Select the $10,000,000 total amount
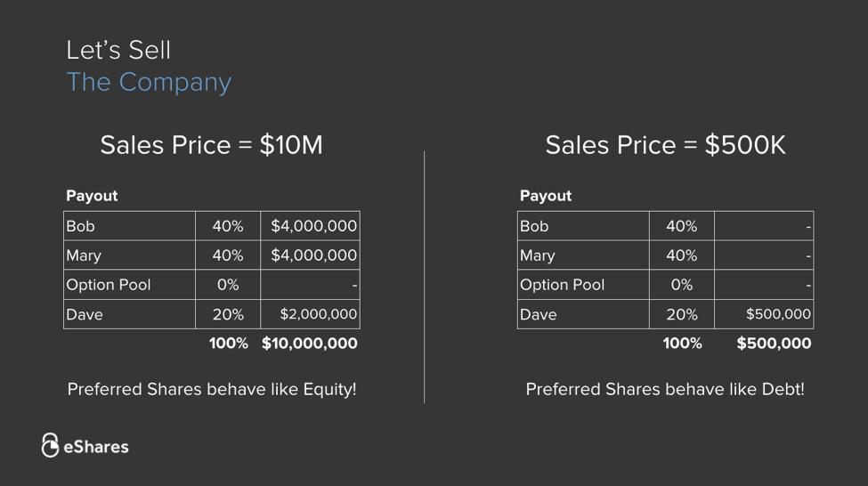This screenshot has width=868, height=486. click(310, 344)
